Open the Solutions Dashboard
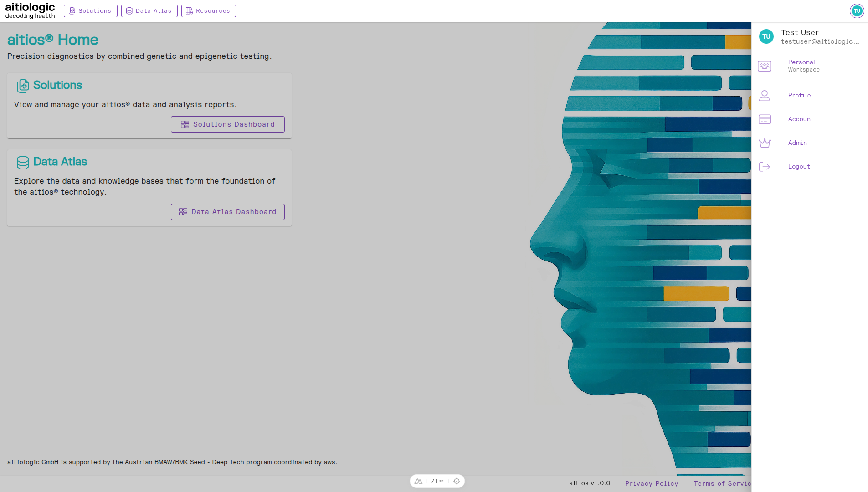This screenshot has height=492, width=868. [x=227, y=124]
